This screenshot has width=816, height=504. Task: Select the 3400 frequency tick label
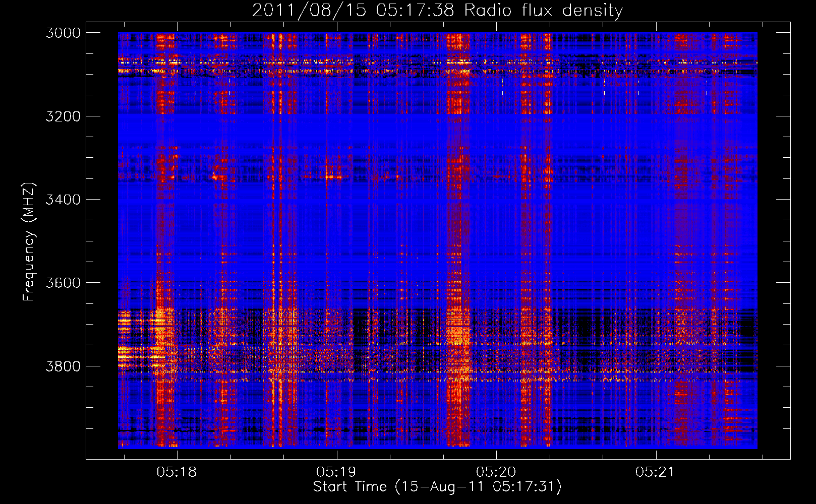pos(63,200)
